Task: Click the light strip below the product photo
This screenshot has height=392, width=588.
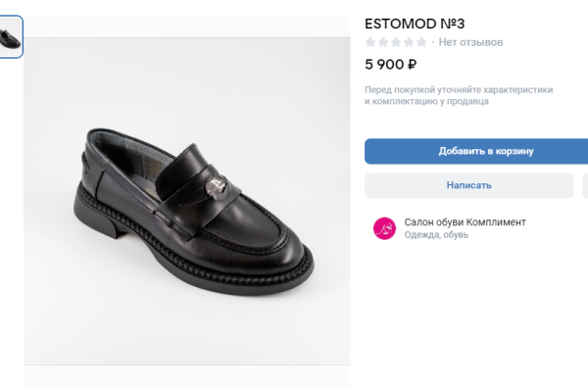Action: [186, 376]
